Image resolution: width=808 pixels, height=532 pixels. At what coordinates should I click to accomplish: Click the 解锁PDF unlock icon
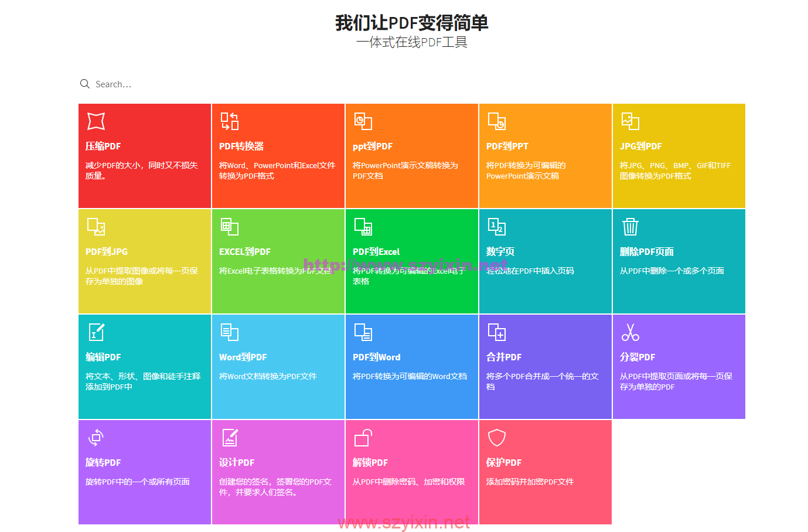pyautogui.click(x=363, y=438)
